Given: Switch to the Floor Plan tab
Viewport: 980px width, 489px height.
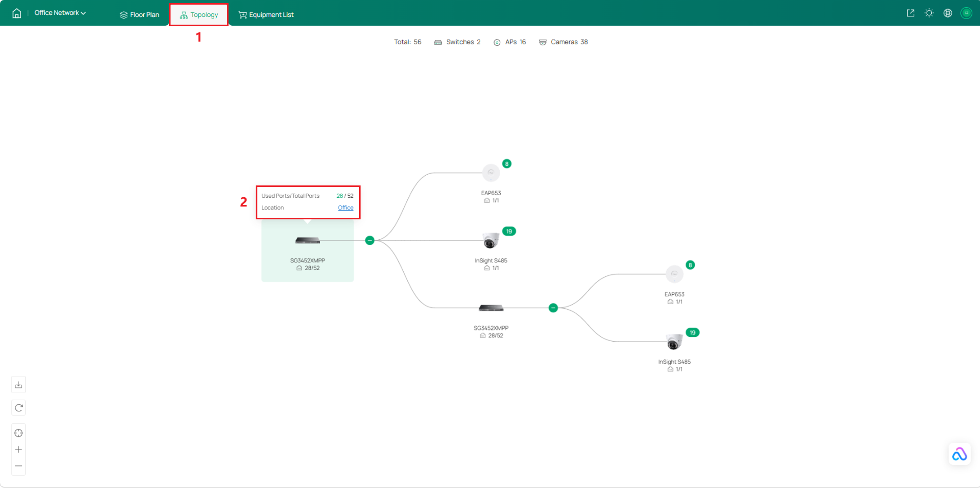Looking at the screenshot, I should (x=140, y=15).
